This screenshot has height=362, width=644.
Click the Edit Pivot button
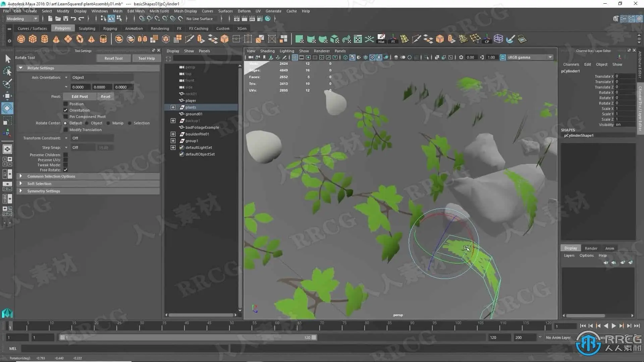click(79, 97)
